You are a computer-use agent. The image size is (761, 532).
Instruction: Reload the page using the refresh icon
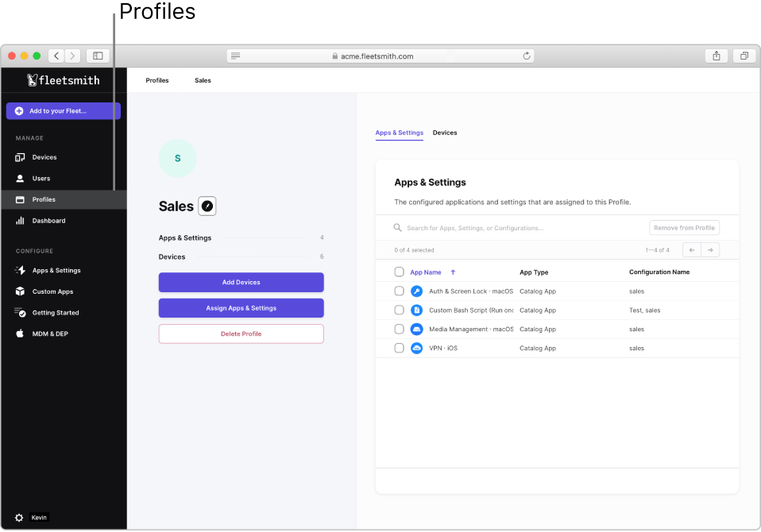pyautogui.click(x=526, y=56)
